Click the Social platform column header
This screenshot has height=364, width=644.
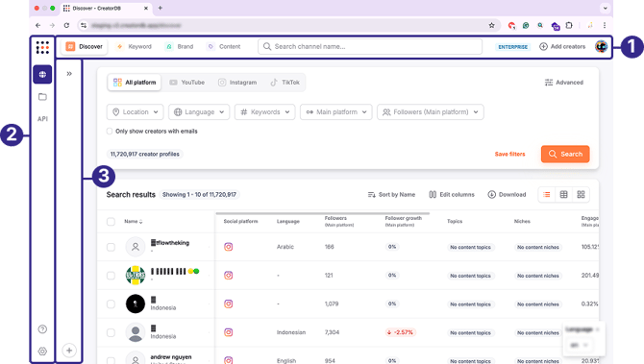pyautogui.click(x=240, y=222)
